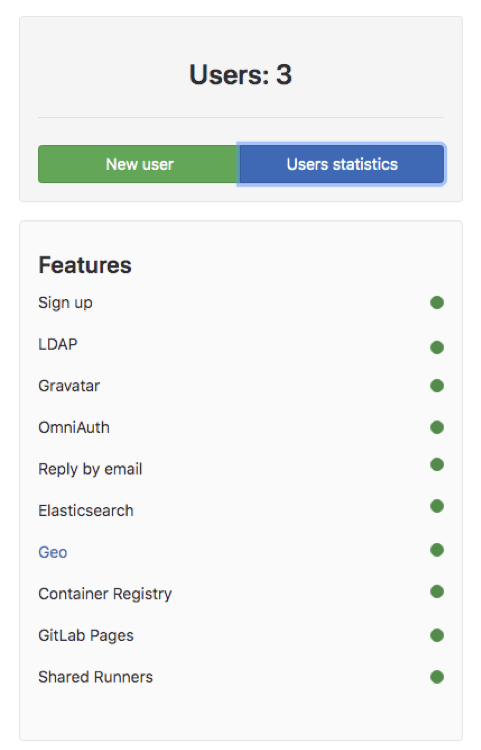Click the Shared Runners status dot
This screenshot has height=750, width=481.
pyautogui.click(x=437, y=677)
